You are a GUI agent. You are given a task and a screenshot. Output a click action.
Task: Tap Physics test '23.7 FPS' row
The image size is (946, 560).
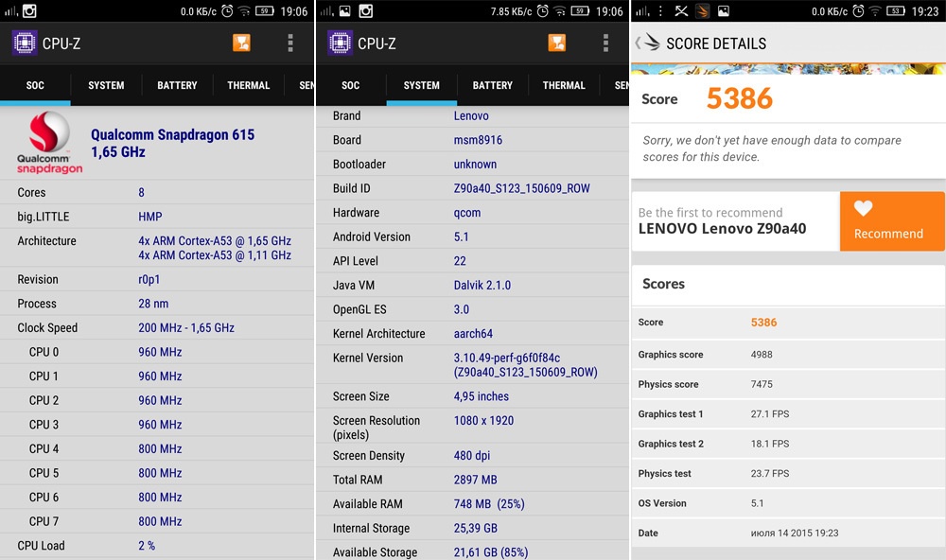[788, 473]
